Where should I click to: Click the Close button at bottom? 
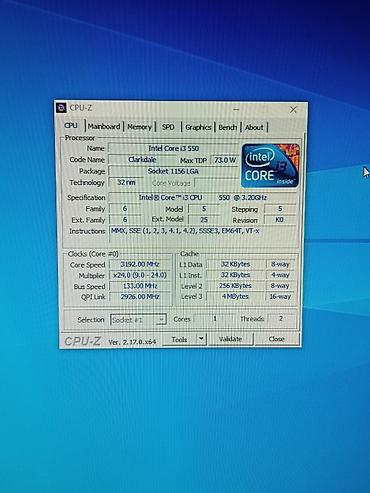coord(276,339)
